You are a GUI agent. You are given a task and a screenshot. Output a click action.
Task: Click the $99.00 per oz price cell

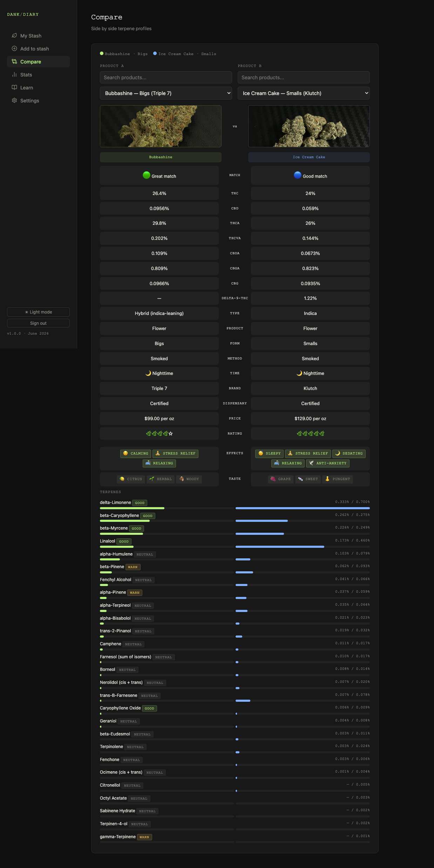point(159,418)
